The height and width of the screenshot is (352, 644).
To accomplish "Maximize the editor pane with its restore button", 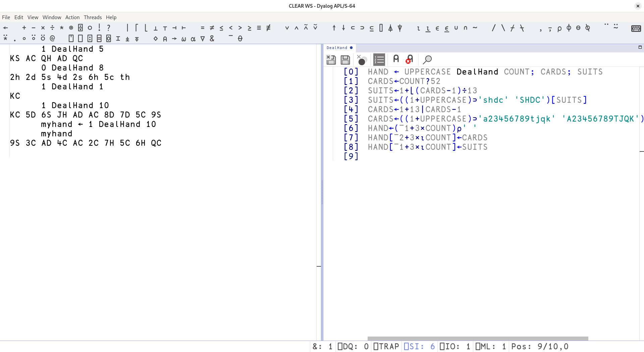I will (x=640, y=47).
